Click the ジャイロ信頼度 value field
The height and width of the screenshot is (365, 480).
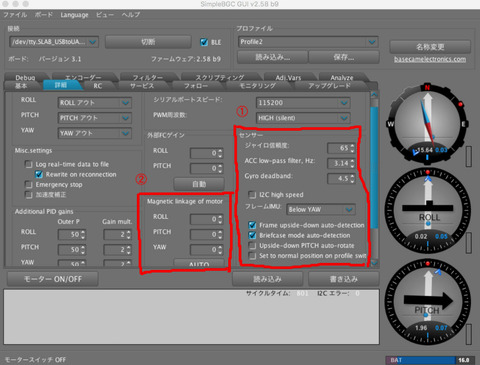341,148
